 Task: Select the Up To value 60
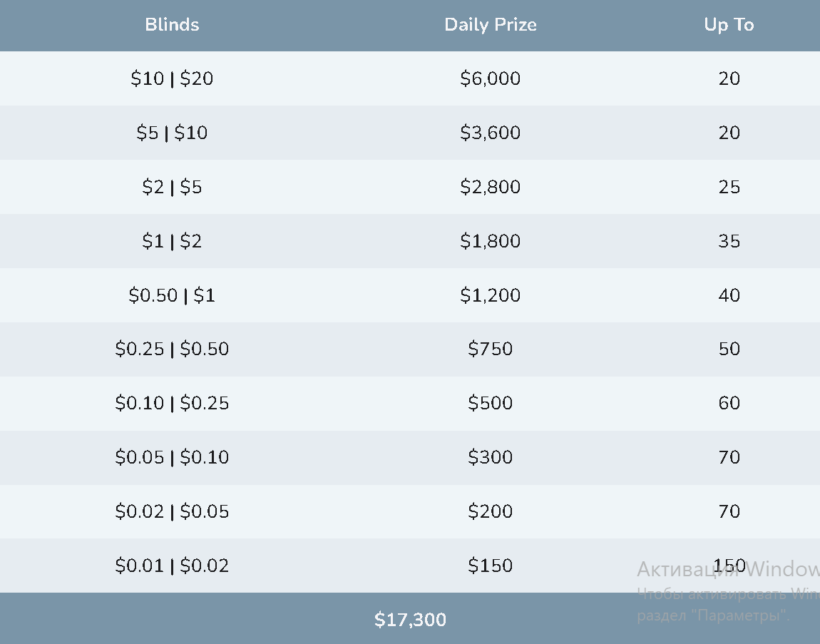coord(729,403)
